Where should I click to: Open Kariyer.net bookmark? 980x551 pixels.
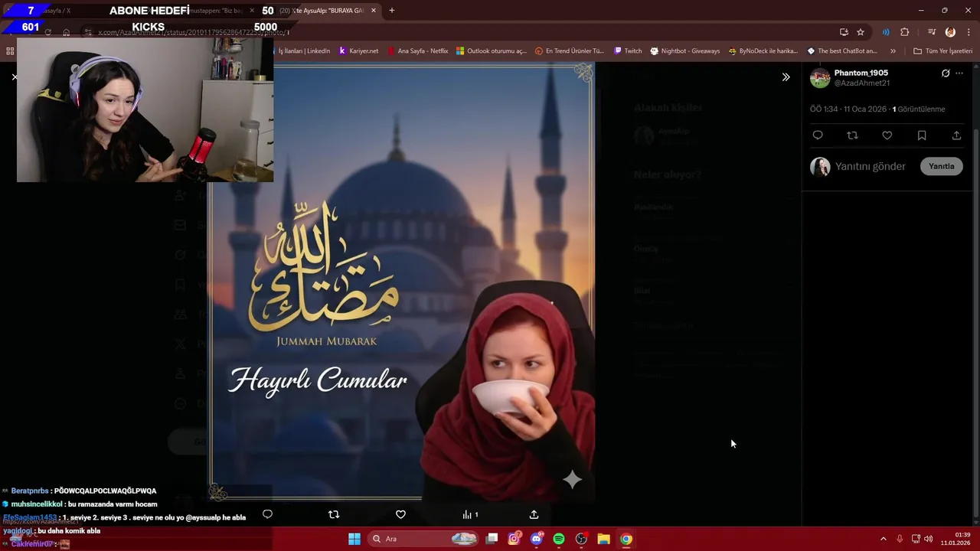(x=358, y=51)
